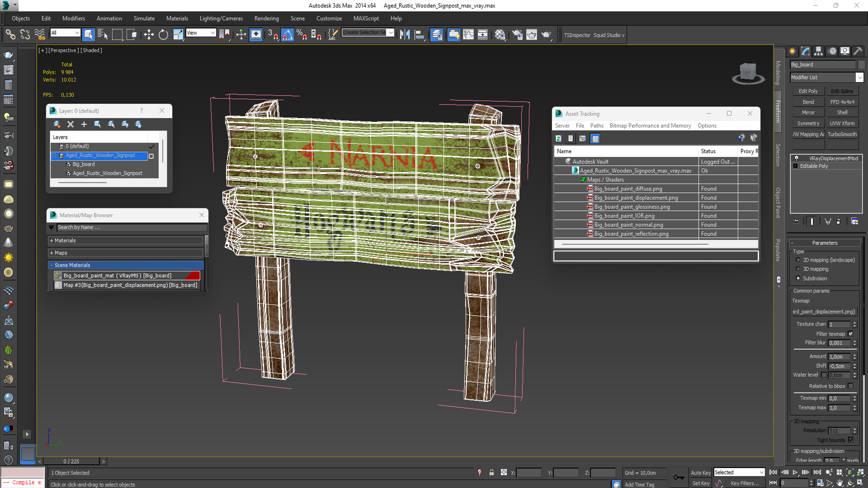868x488 pixels.
Task: Open the Rendering menu
Action: point(266,19)
